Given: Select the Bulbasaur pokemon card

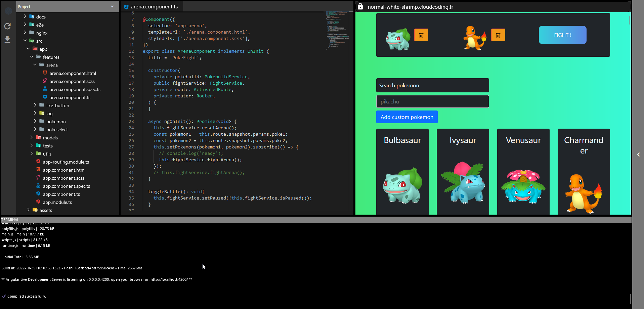Looking at the screenshot, I should pyautogui.click(x=402, y=171).
